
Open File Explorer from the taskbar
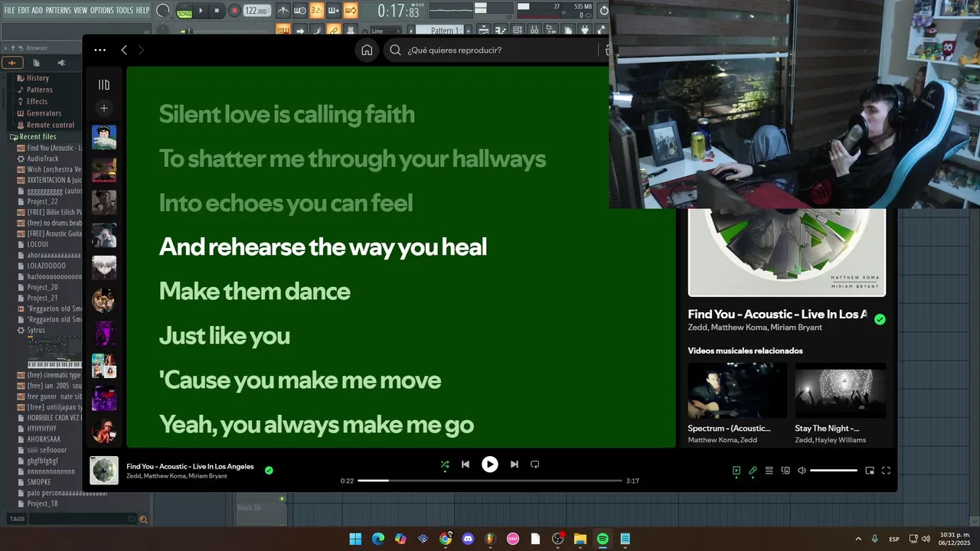click(x=580, y=539)
